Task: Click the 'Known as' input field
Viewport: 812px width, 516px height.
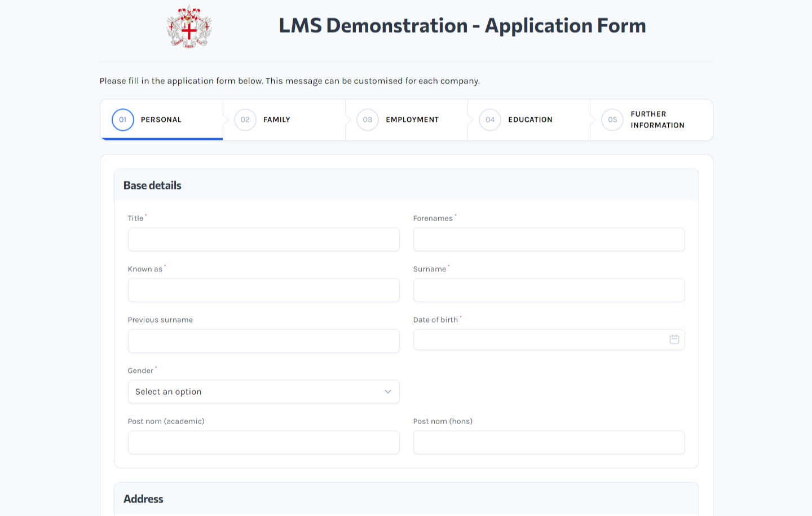Action: pos(263,290)
